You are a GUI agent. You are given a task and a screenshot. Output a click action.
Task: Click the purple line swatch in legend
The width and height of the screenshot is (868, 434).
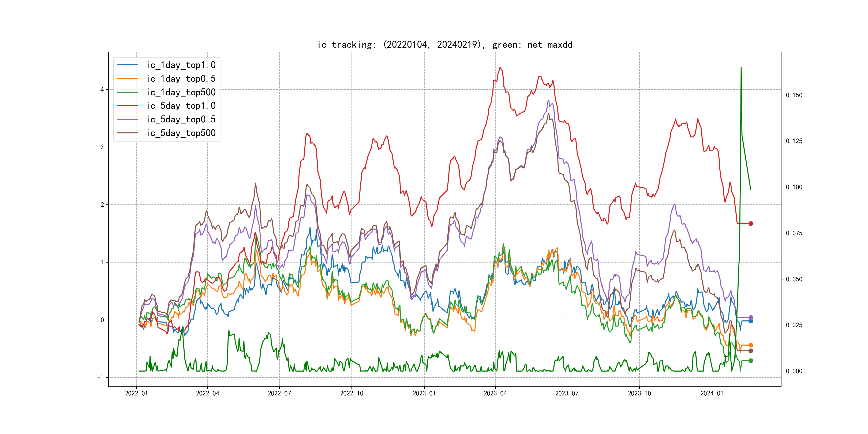pyautogui.click(x=128, y=119)
